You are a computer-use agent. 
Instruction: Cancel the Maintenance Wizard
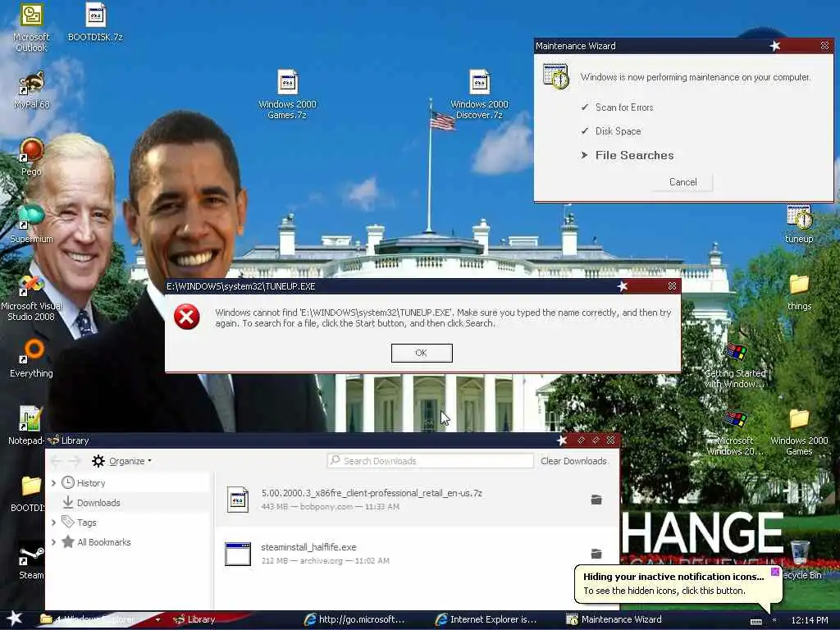(x=683, y=182)
